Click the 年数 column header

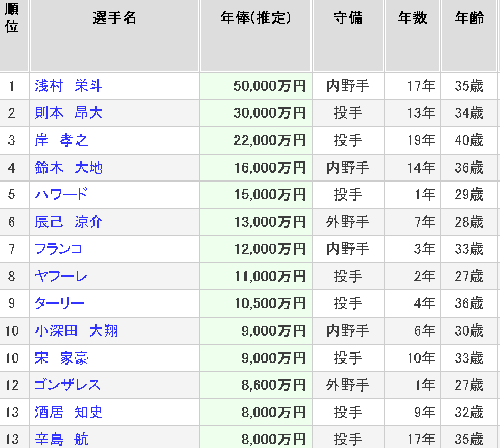click(x=412, y=18)
